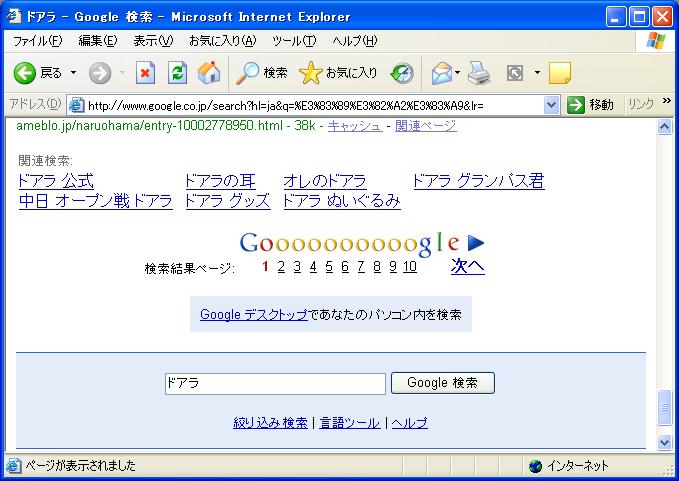Screen dimensions: 679x481
Task: Click the yellow note toolbar icon
Action: (559, 73)
